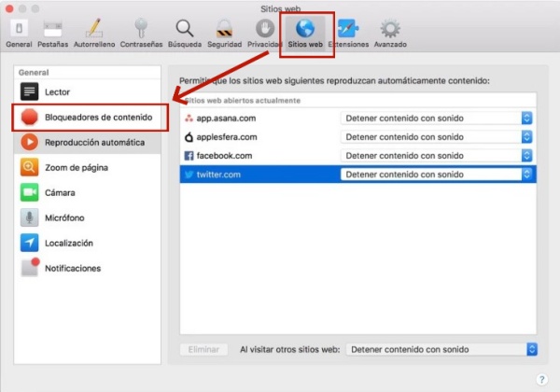Select the applesfera.com row text
The width and height of the screenshot is (560, 392).
click(227, 137)
